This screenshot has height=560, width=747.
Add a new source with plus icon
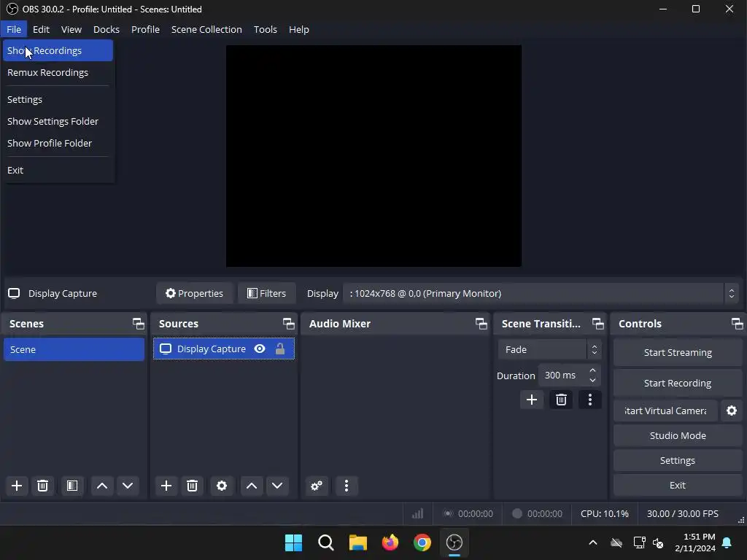pyautogui.click(x=166, y=486)
